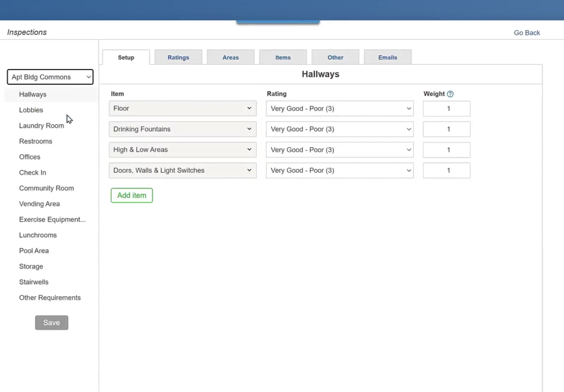Viewport: 564px width, 392px height.
Task: Select Lobbies in the area list
Action: (x=31, y=110)
